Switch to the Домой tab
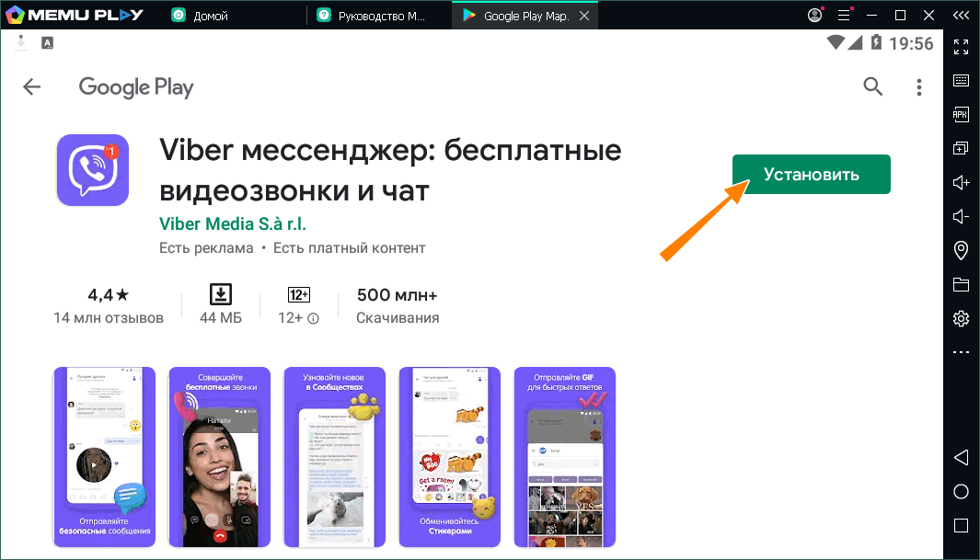Viewport: 980px width, 560px height. [200, 16]
